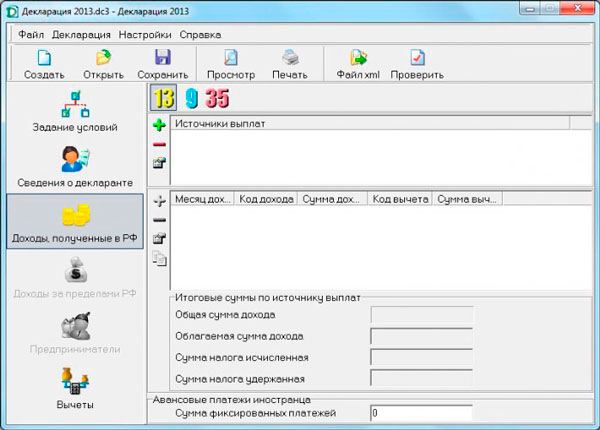Remove payment source with red minus
600x430 pixels.
[x=159, y=144]
